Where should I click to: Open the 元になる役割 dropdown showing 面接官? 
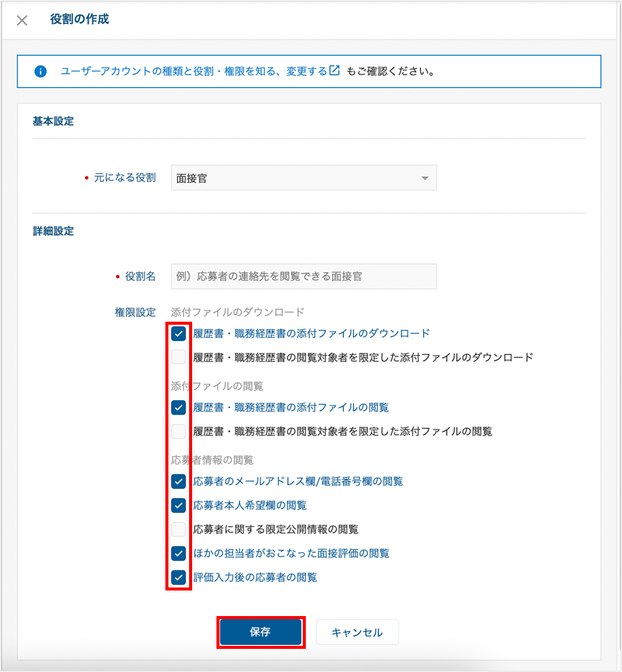click(x=304, y=178)
